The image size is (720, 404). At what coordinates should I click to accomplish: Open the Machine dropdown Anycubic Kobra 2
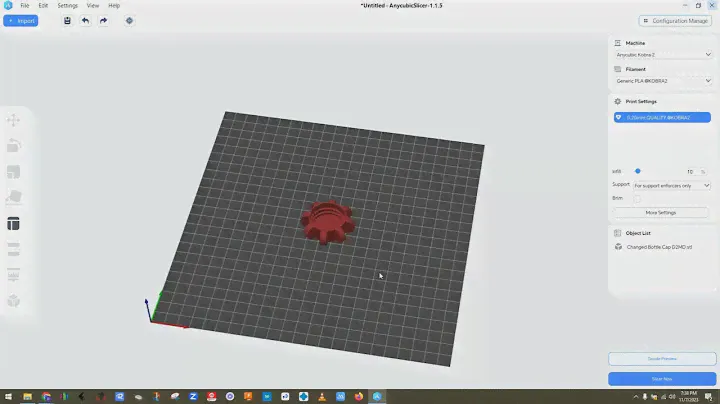(x=663, y=55)
